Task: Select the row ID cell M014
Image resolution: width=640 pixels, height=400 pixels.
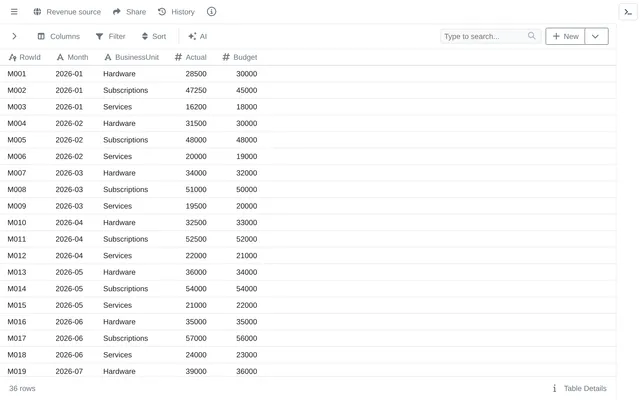Action: pos(17,289)
